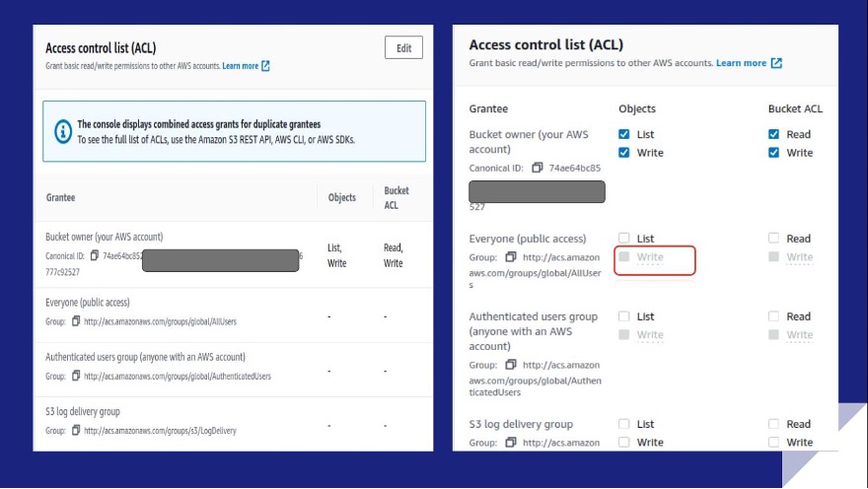The image size is (868, 489).
Task: Open Learn more link in left panel
Action: click(x=241, y=66)
